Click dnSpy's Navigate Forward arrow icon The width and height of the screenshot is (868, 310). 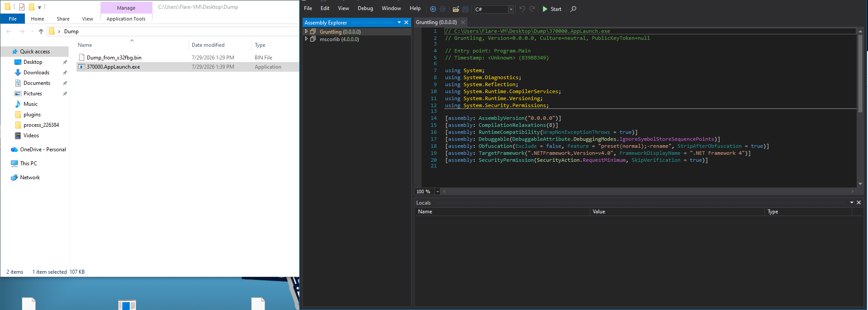tap(443, 9)
